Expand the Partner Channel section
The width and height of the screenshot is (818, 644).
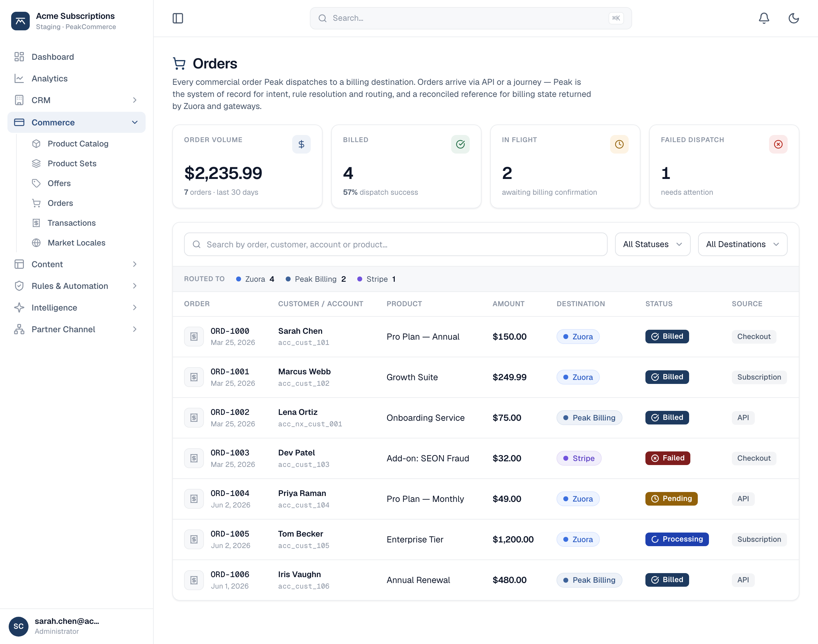point(76,329)
